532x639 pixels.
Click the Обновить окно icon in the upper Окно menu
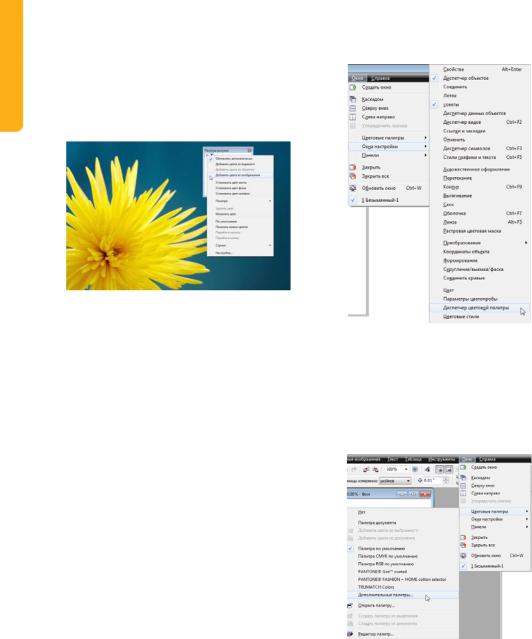[353, 188]
